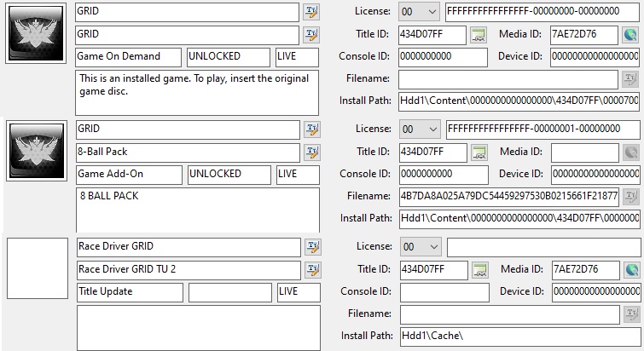The height and width of the screenshot is (351, 644).
Task: Select the GRID thumbnail of the Game On Demand entry
Action: point(36,33)
